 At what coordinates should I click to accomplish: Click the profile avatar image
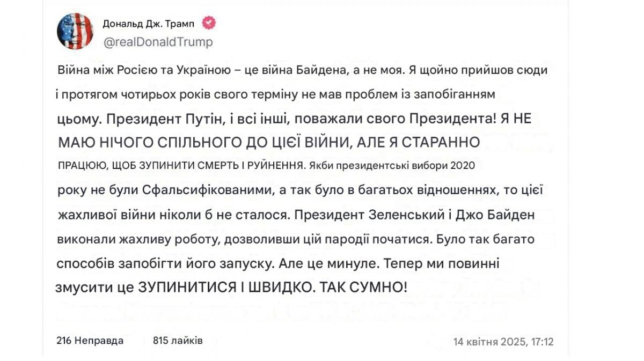tap(75, 31)
